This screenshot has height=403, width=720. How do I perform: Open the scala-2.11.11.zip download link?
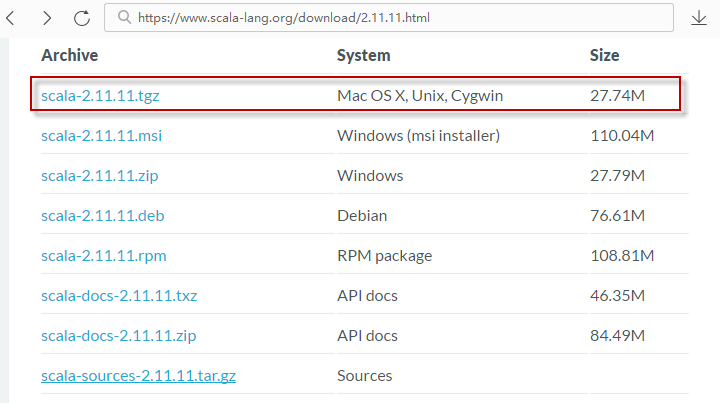99,175
